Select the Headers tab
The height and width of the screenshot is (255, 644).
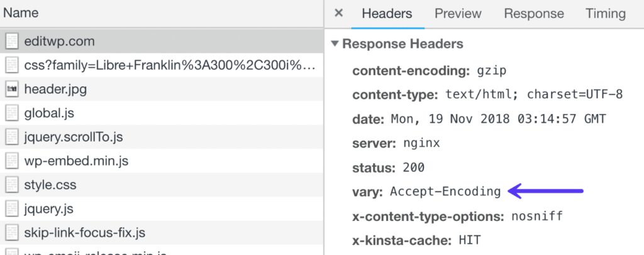(x=387, y=13)
